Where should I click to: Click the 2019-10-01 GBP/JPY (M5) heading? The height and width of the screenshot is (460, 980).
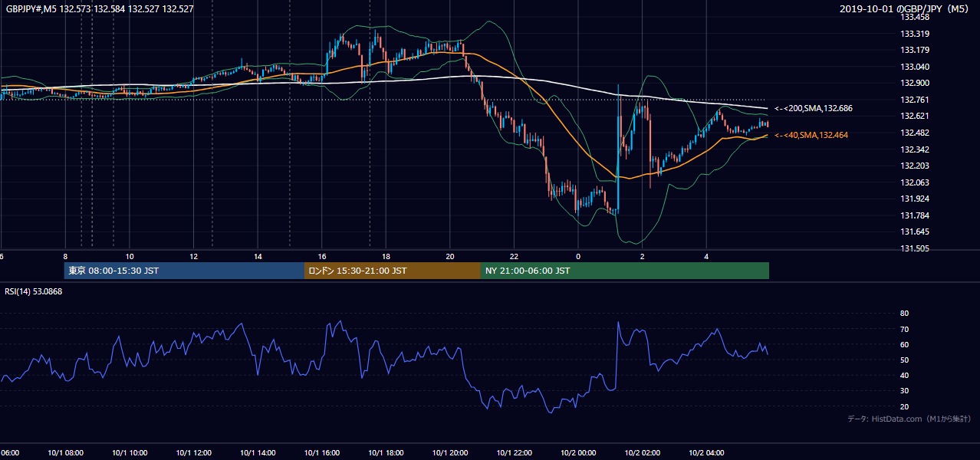point(906,9)
